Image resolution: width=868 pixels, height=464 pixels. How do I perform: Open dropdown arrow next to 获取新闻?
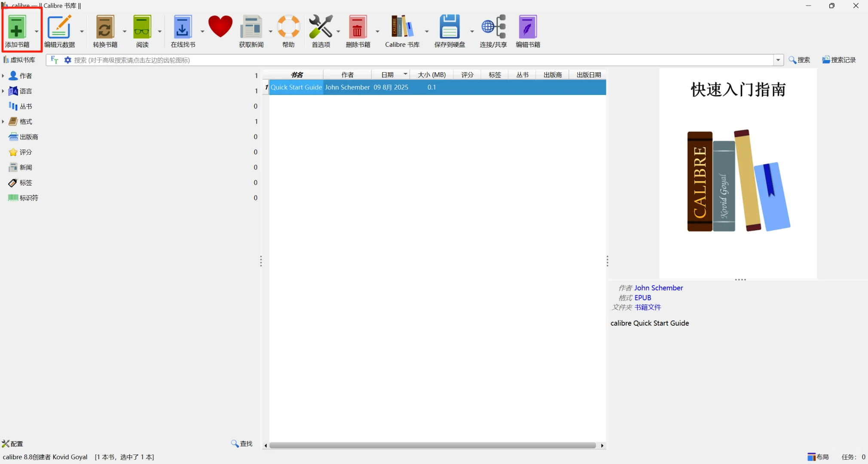[x=270, y=31]
